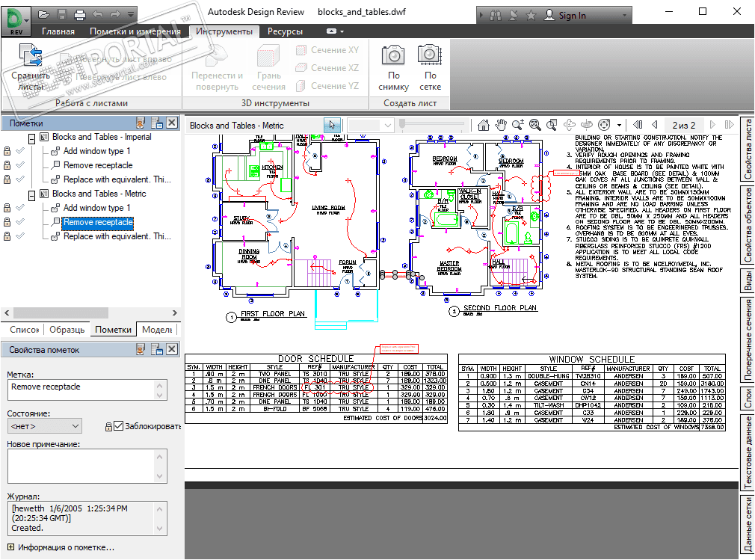Image resolution: width=755 pixels, height=560 pixels.
Task: Click the star favorites icon in title bar
Action: tap(531, 16)
